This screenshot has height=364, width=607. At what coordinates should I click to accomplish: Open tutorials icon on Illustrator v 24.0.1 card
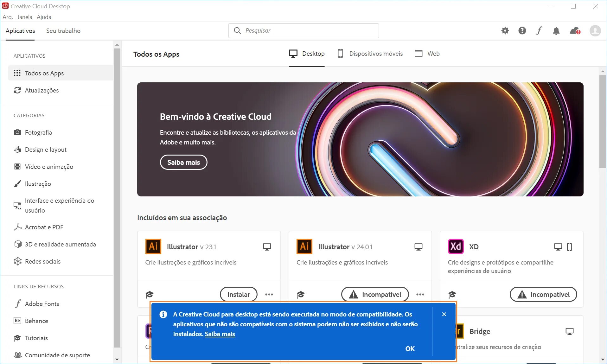pos(301,295)
